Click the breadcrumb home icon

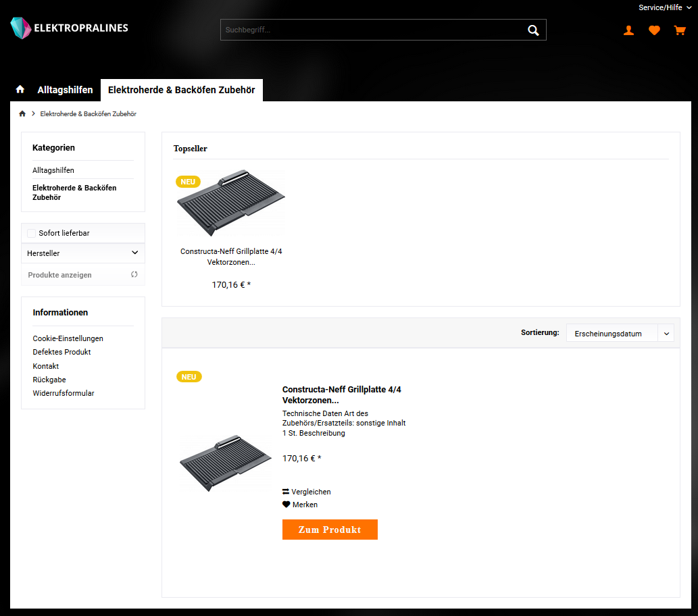22,114
